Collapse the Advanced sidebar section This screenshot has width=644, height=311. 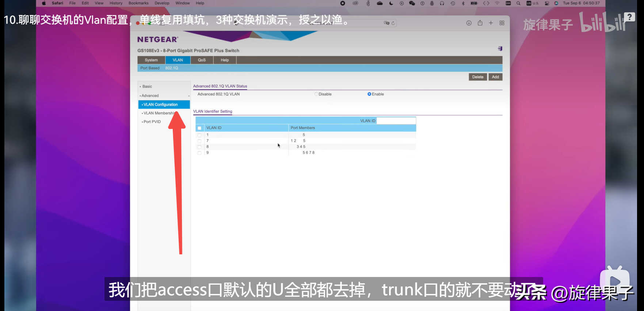click(150, 96)
